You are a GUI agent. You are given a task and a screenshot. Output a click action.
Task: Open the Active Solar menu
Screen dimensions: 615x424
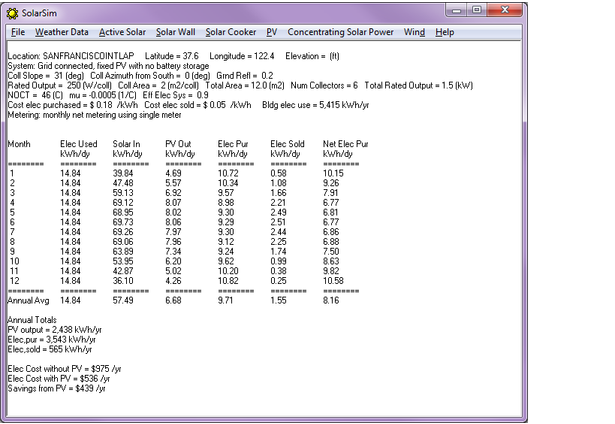point(122,32)
